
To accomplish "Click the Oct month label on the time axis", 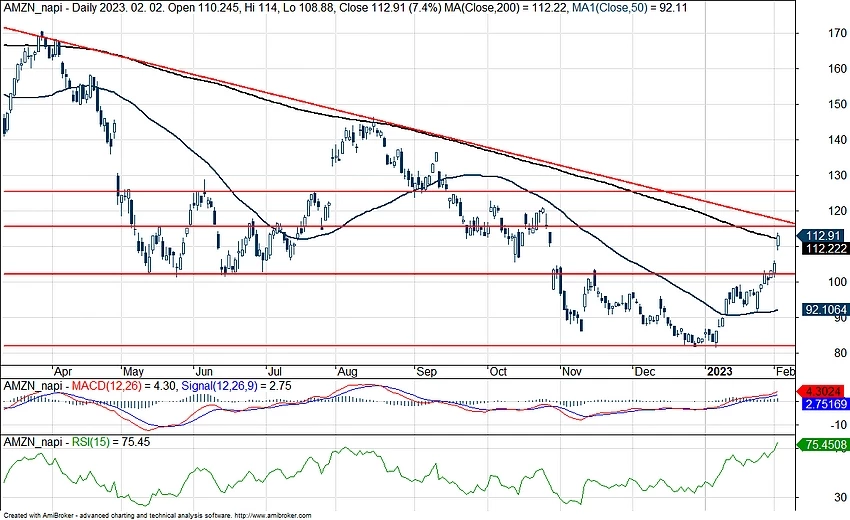I will click(498, 372).
